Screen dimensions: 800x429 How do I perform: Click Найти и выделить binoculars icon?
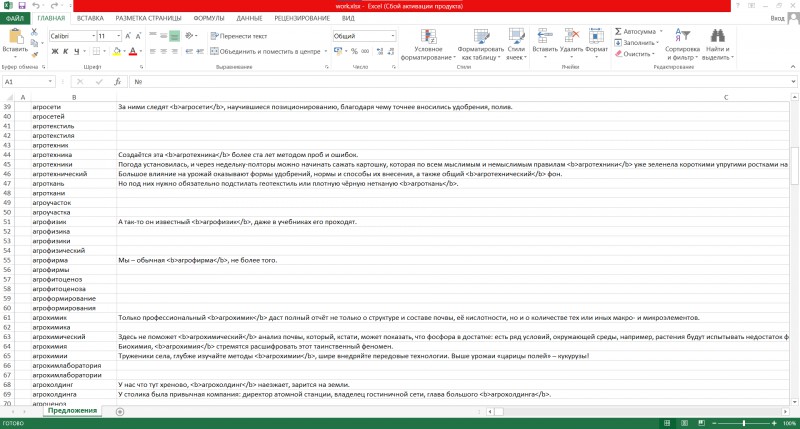[x=718, y=36]
